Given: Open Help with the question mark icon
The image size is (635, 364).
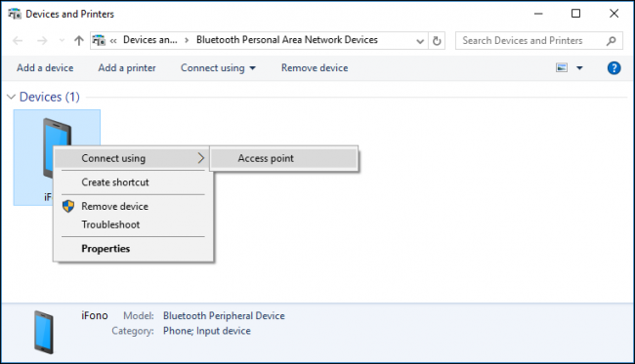Looking at the screenshot, I should 614,68.
